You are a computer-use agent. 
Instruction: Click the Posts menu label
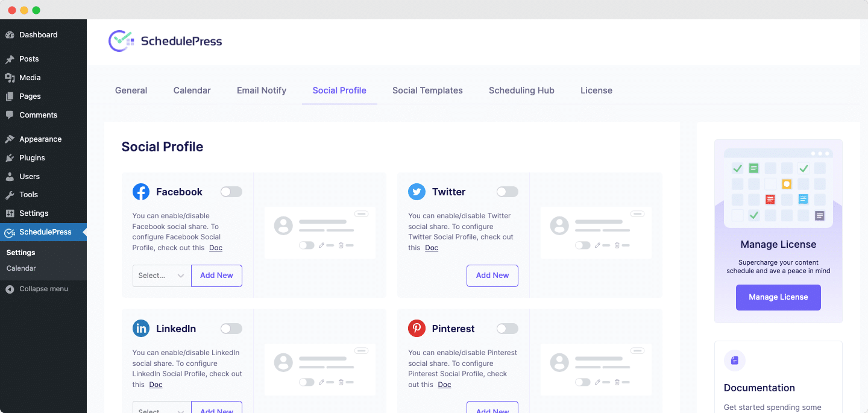(29, 59)
